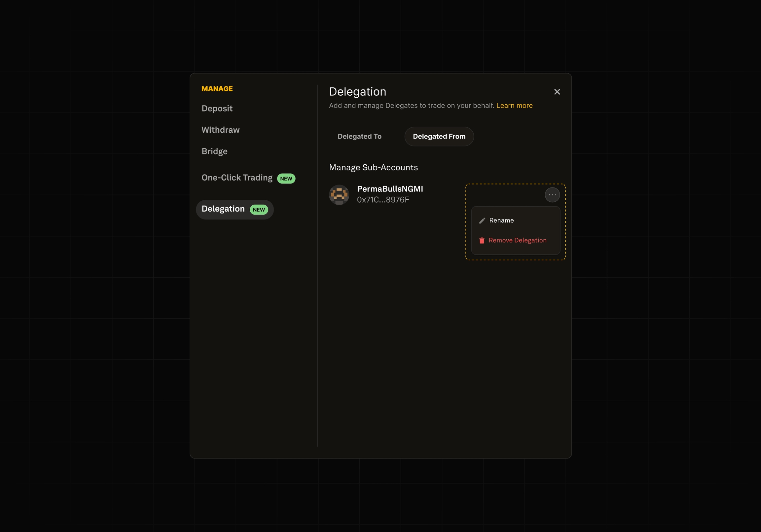
Task: Click the NEW badge beside One-Click Trading
Action: point(286,179)
